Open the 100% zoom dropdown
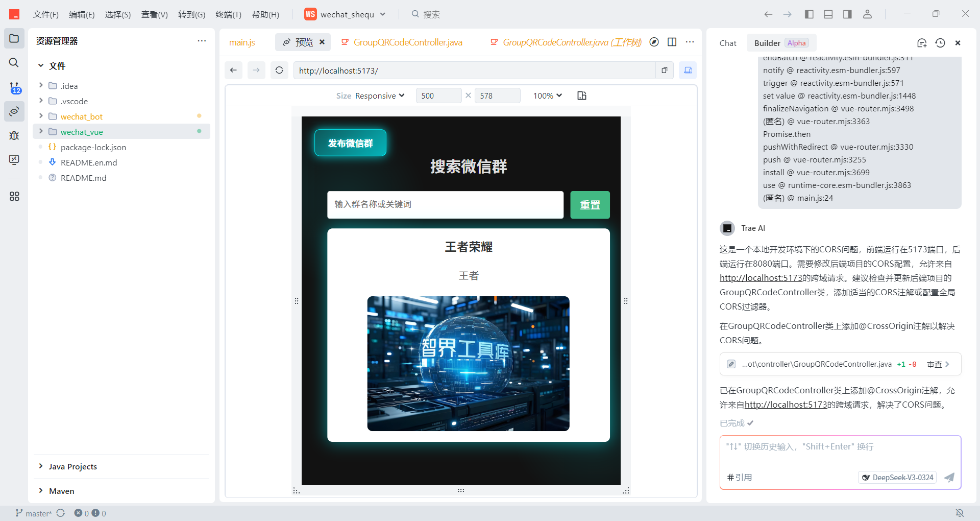 tap(547, 96)
